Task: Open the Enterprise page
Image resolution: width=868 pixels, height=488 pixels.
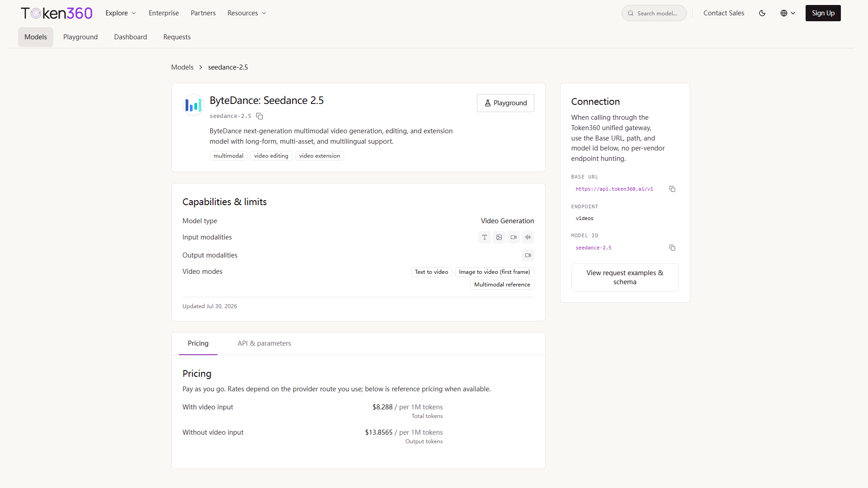Action: [x=164, y=13]
